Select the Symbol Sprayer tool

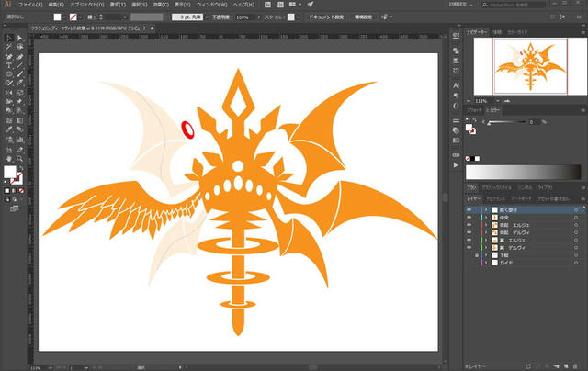(x=9, y=140)
